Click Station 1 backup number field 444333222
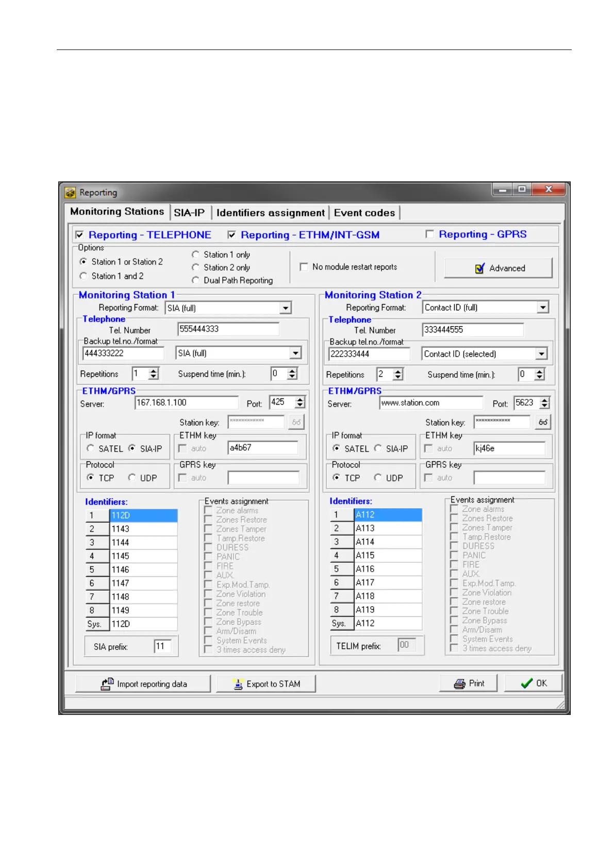 (123, 353)
